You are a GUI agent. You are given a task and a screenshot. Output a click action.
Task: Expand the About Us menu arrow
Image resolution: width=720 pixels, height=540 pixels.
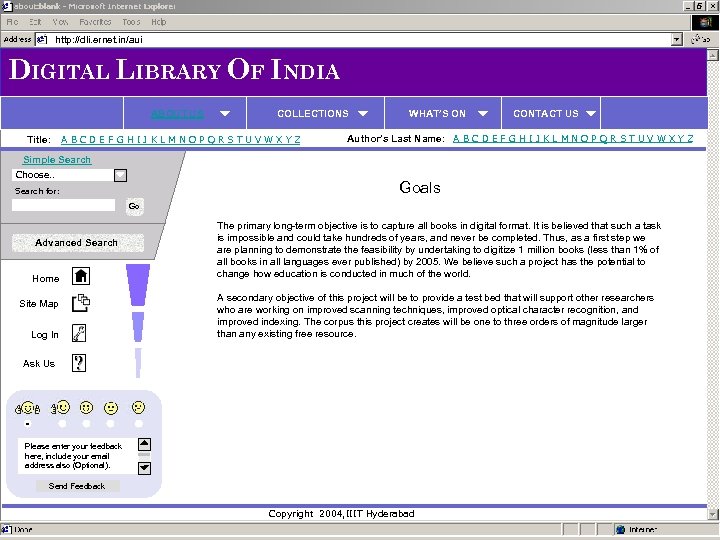pyautogui.click(x=225, y=113)
